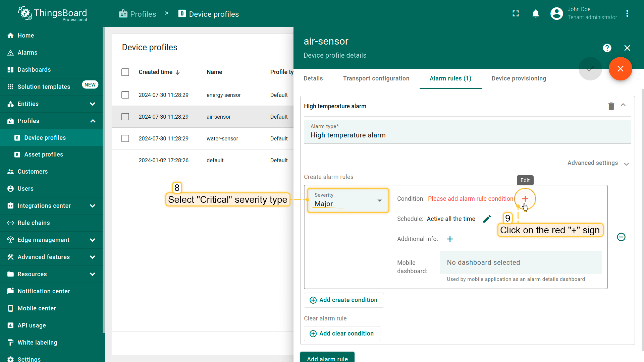The image size is (644, 362).
Task: Open Device provisioning tab
Action: [519, 78]
